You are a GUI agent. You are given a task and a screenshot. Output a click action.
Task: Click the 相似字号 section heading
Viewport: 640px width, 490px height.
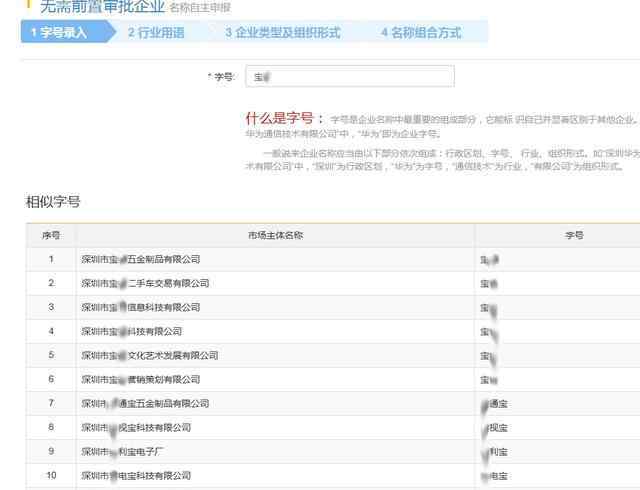pyautogui.click(x=53, y=201)
